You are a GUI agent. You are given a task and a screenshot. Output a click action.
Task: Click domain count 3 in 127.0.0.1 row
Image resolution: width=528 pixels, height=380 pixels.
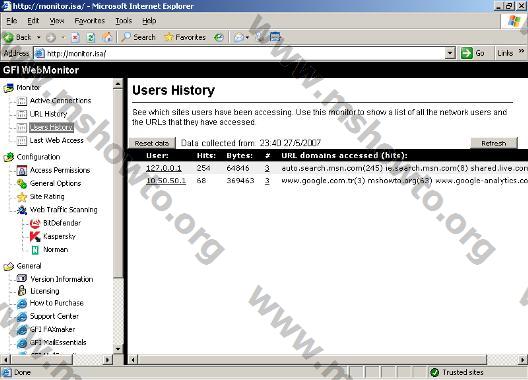267,168
